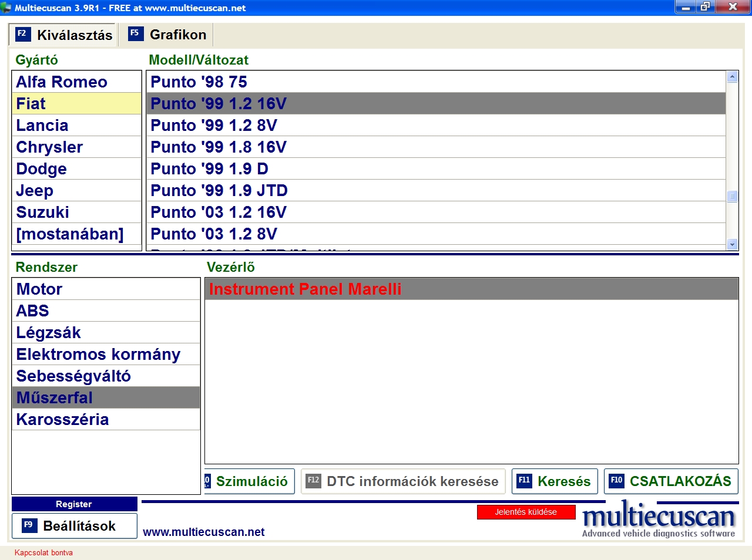
Task: Select Alfa Romeo manufacturer
Action: pos(76,82)
